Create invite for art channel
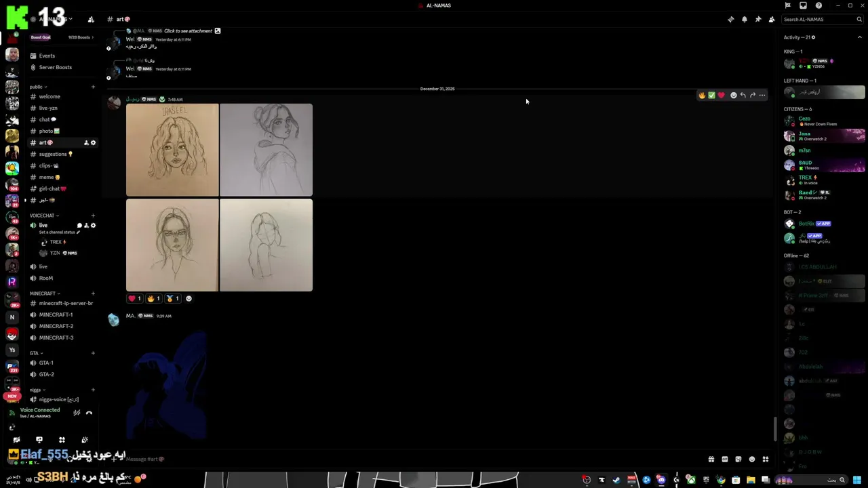The image size is (868, 488). (x=86, y=142)
